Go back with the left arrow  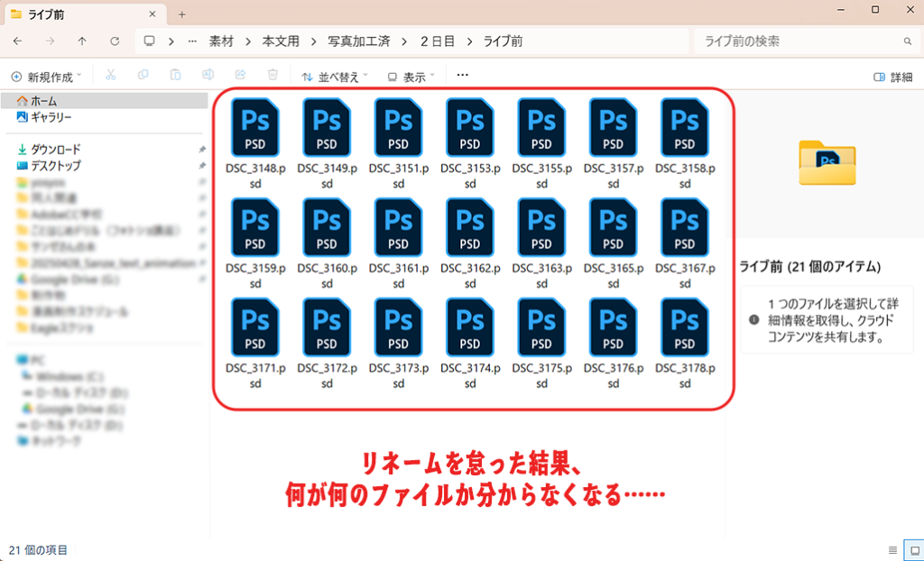point(18,41)
